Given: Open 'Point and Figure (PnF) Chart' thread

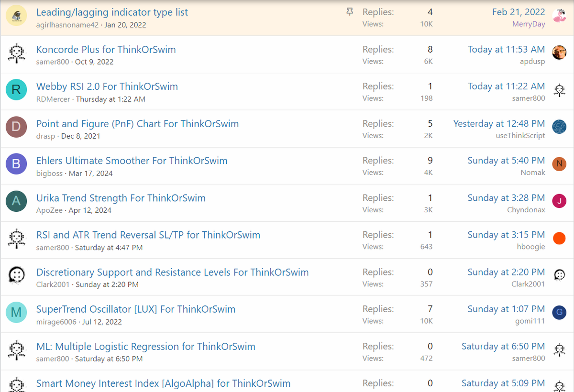Looking at the screenshot, I should [137, 124].
